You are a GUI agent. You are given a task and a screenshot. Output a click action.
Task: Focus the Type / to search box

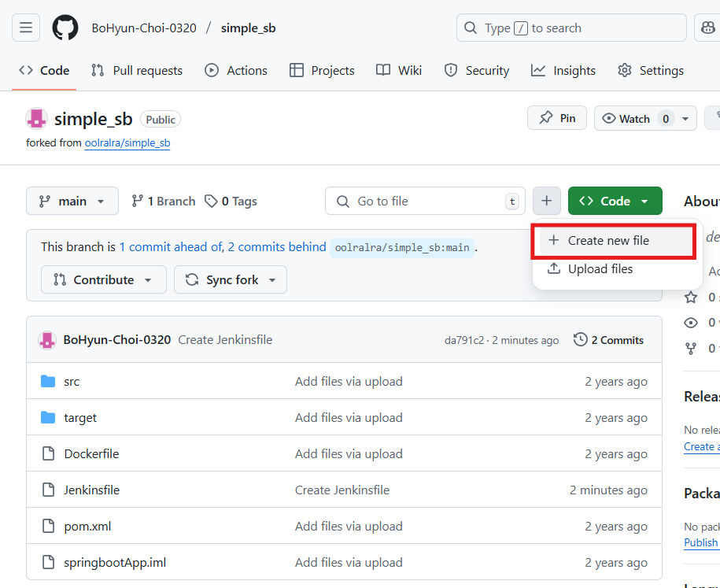click(x=571, y=28)
